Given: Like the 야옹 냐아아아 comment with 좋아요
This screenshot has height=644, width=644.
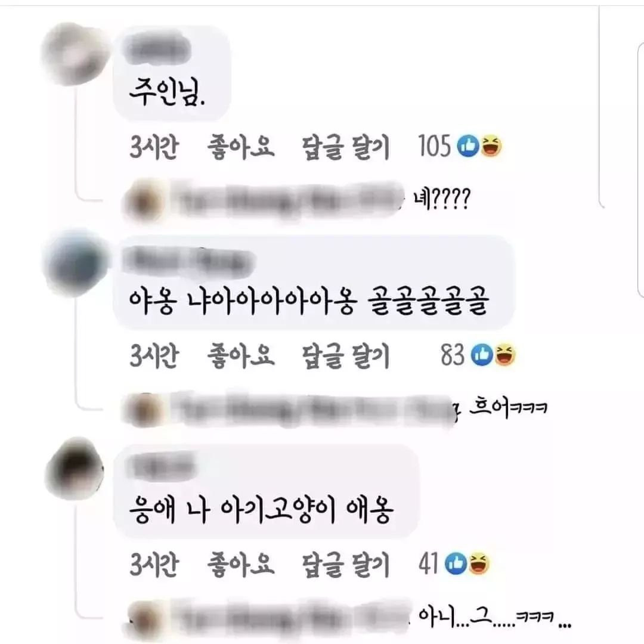Looking at the screenshot, I should pyautogui.click(x=241, y=355).
